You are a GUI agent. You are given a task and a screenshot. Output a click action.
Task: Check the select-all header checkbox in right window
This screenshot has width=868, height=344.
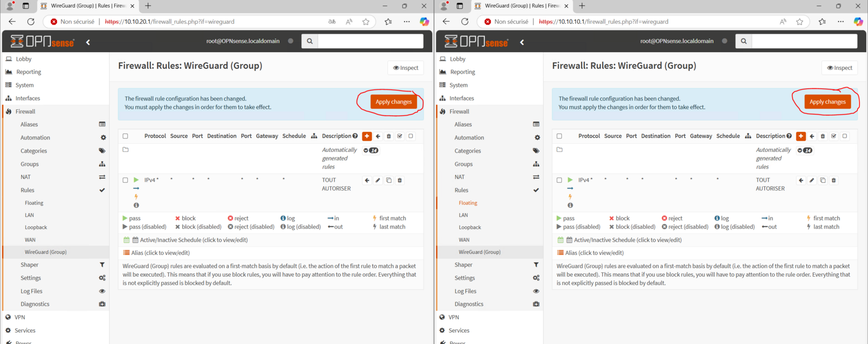(559, 136)
